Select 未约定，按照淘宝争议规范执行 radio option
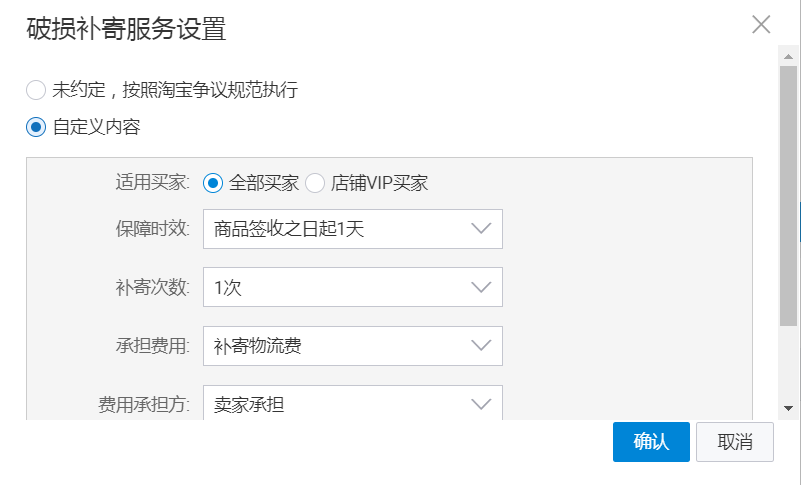The height and width of the screenshot is (485, 801). (36, 90)
